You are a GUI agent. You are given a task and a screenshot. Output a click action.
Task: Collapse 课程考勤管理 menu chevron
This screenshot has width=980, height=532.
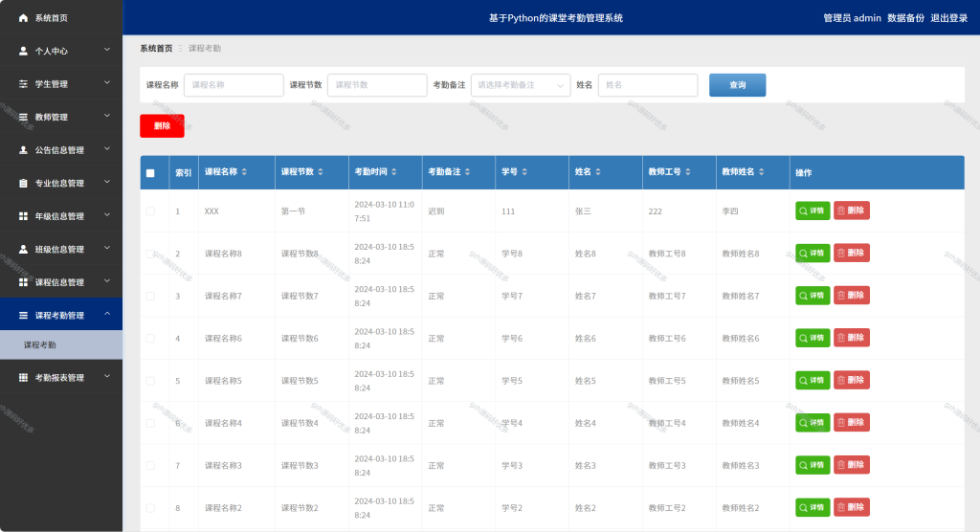pyautogui.click(x=107, y=314)
